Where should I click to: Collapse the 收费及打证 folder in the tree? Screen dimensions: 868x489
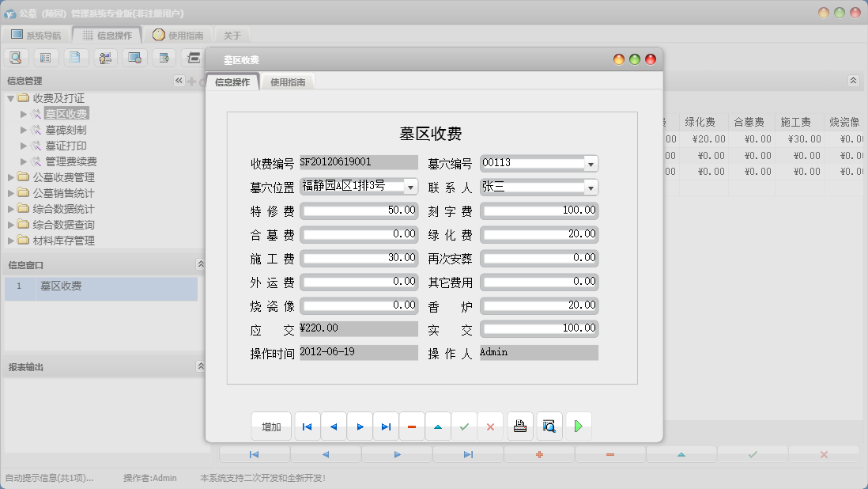[10, 97]
